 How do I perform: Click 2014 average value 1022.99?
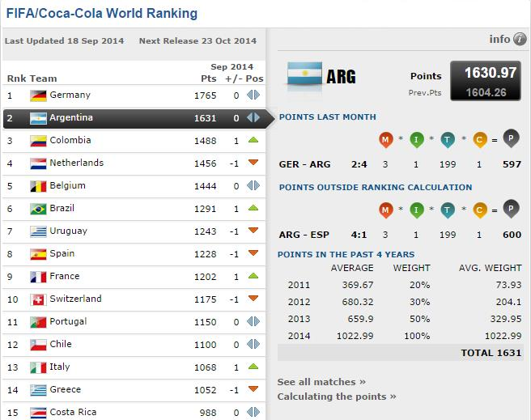(355, 336)
